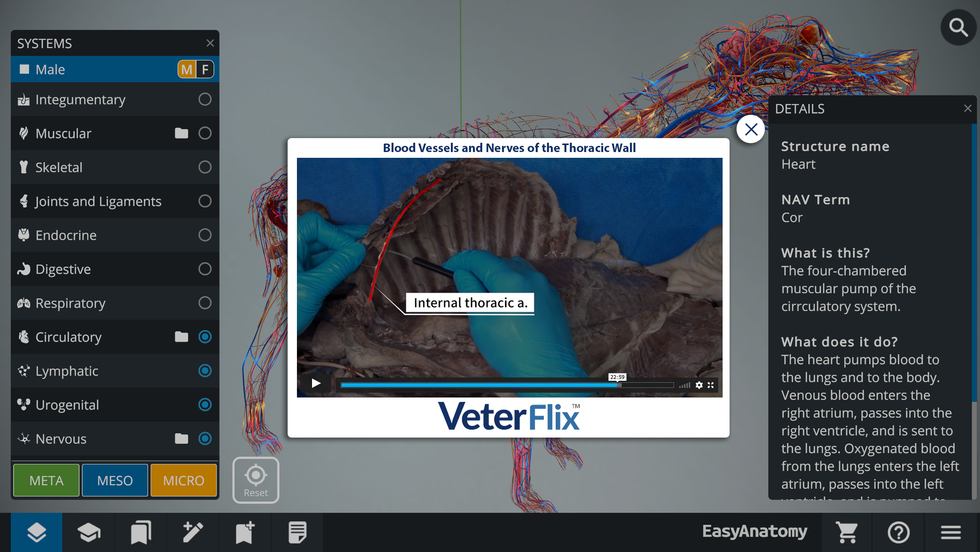Open video settings gear icon
This screenshot has width=980, height=552.
pyautogui.click(x=699, y=385)
